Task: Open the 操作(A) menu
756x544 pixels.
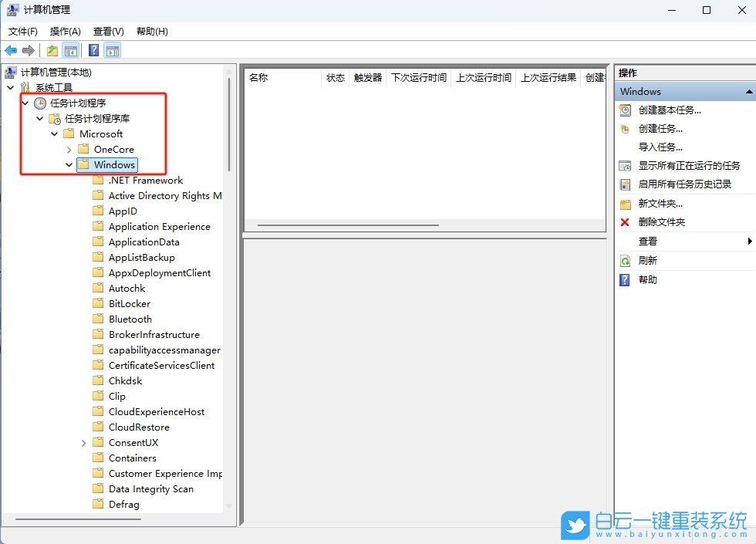Action: pos(65,32)
